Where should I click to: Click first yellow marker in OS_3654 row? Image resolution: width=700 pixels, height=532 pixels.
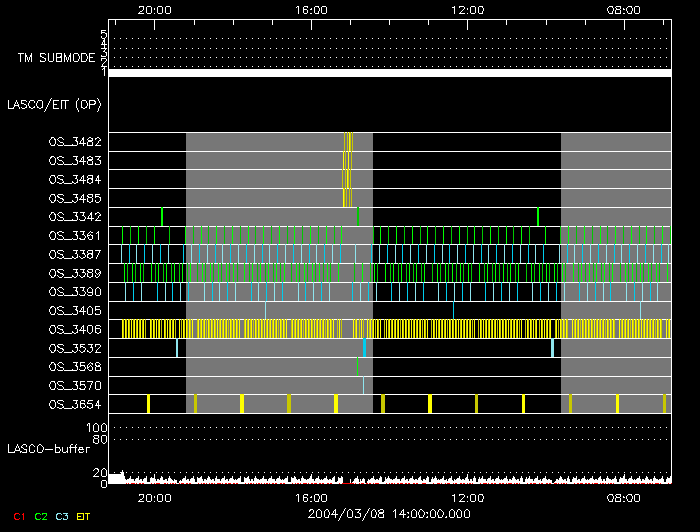click(x=148, y=403)
